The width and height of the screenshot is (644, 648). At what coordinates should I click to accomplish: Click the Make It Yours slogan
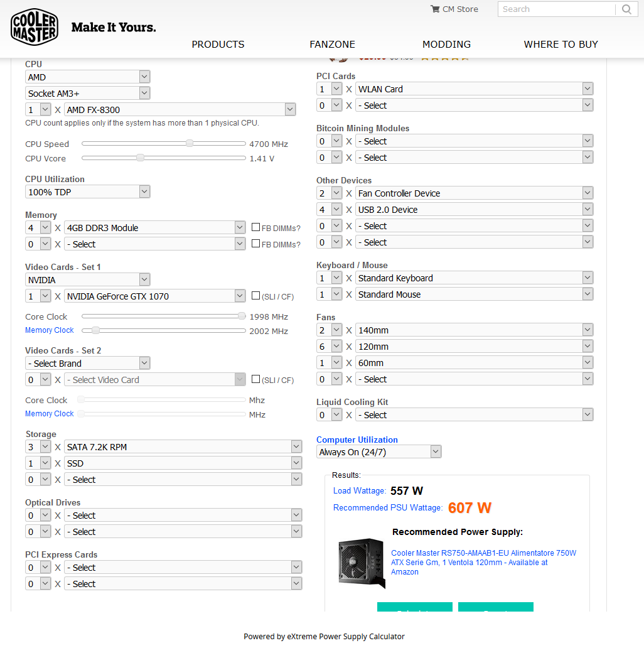114,27
